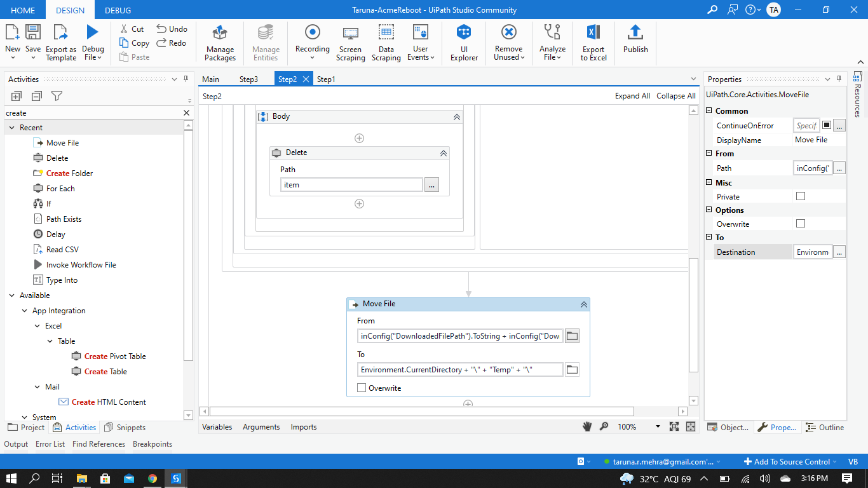Switch to the Project panel tab
Screen dimensions: 868x488
(26, 428)
